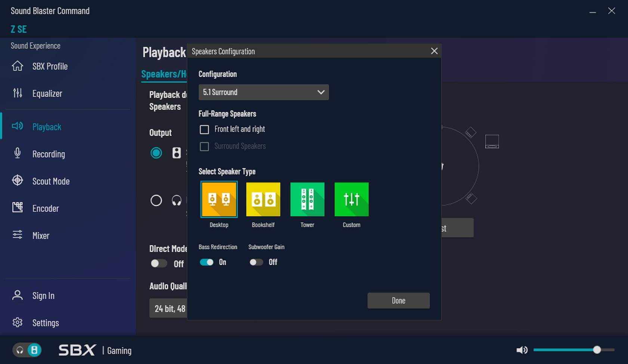
Task: Go to Encoder section
Action: click(x=46, y=208)
